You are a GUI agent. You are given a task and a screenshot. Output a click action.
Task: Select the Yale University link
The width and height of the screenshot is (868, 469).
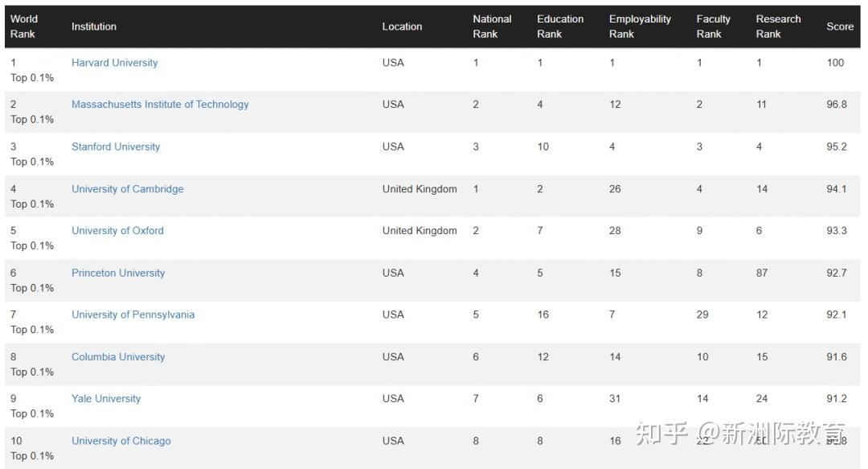[106, 398]
